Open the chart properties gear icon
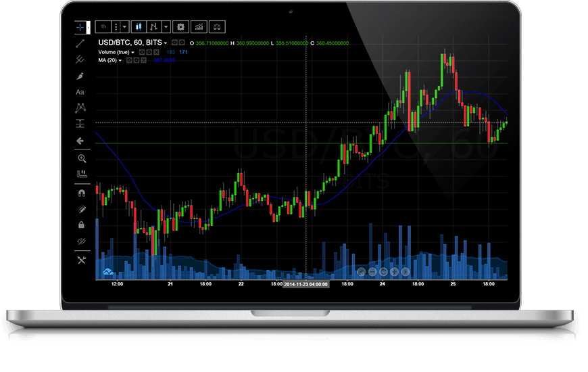 180,27
